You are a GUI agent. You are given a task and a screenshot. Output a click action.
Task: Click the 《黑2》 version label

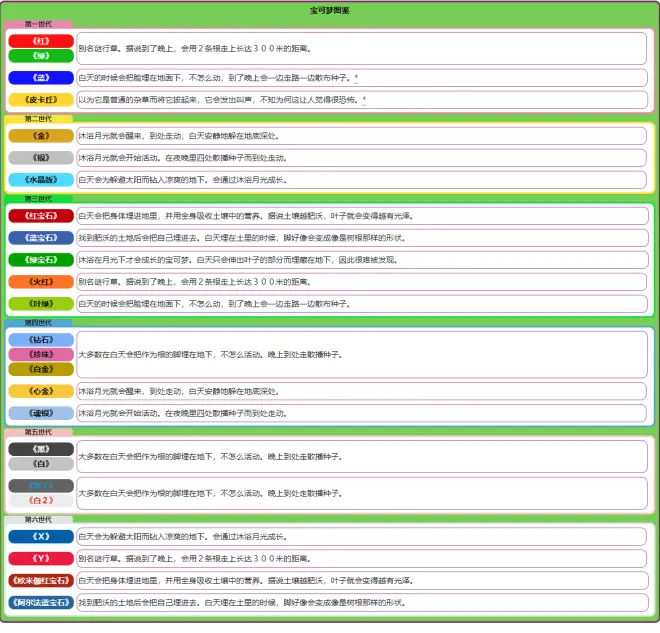pos(41,486)
